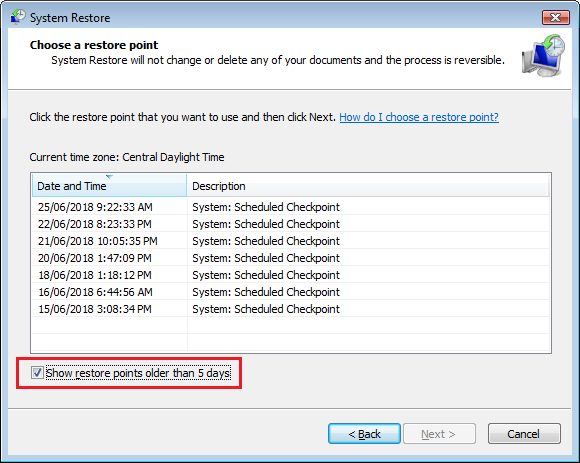Close the System Restore window
Image resolution: width=580 pixels, height=463 pixels.
pos(555,17)
